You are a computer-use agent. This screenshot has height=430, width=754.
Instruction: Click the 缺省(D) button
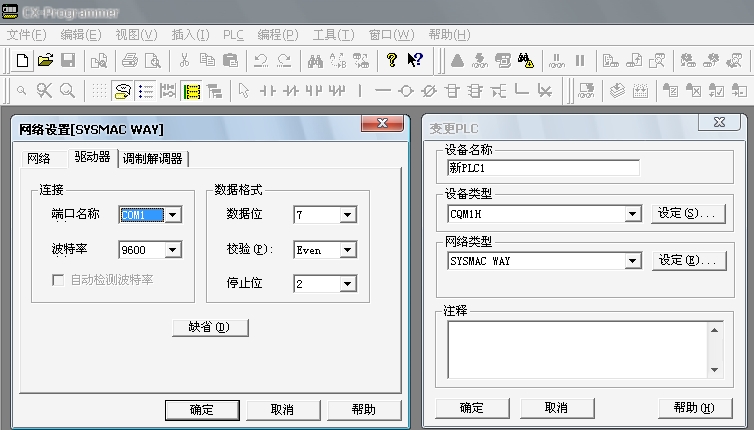[x=210, y=327]
